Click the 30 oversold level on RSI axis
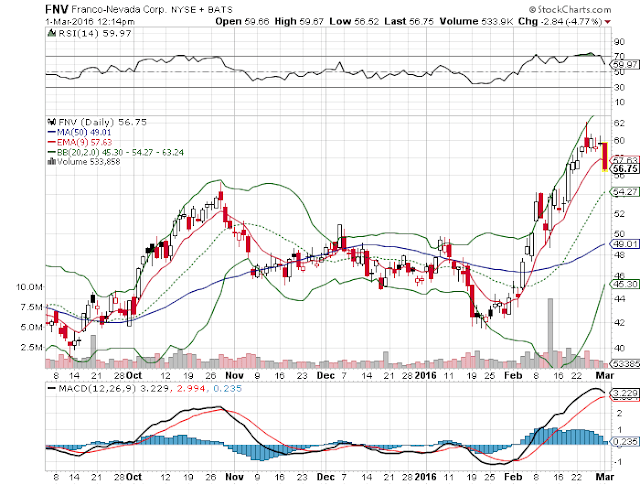This screenshot has height=485, width=640. coord(619,87)
